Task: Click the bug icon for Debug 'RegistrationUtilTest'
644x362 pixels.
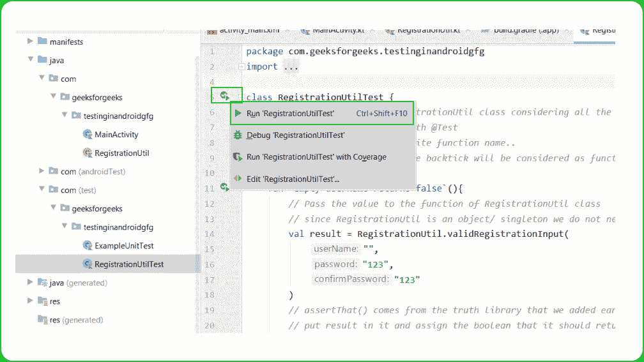Action: tap(238, 135)
